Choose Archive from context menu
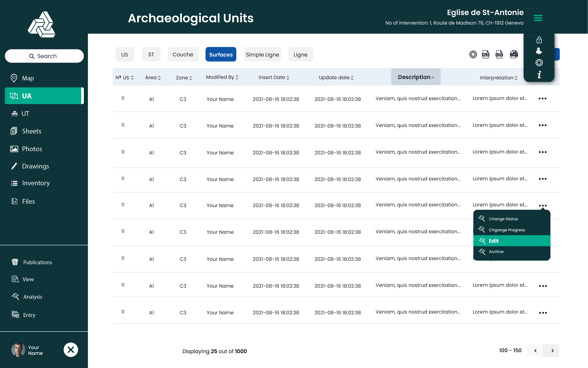This screenshot has width=588, height=368. coord(496,252)
